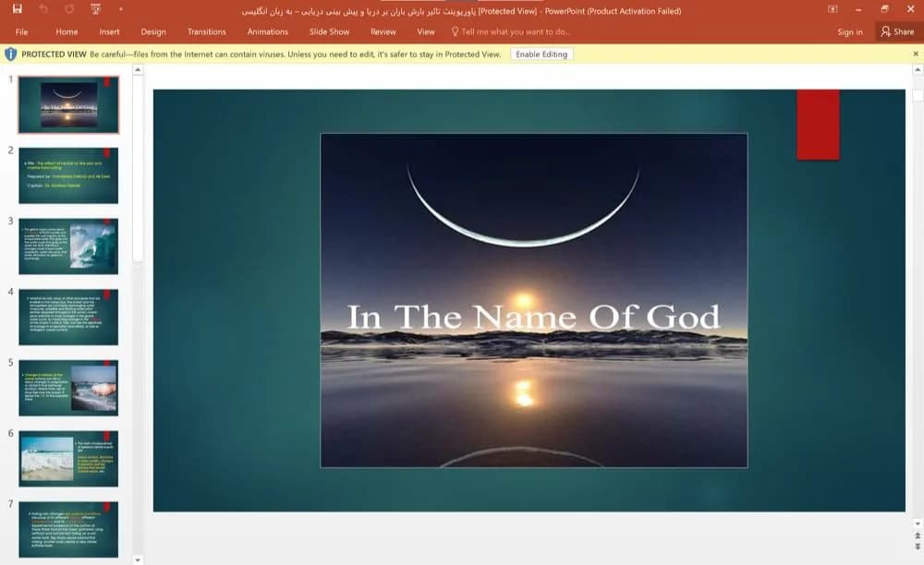The height and width of the screenshot is (565, 924).
Task: Click the 'PROTECTED VIEW' label text
Action: tap(54, 54)
